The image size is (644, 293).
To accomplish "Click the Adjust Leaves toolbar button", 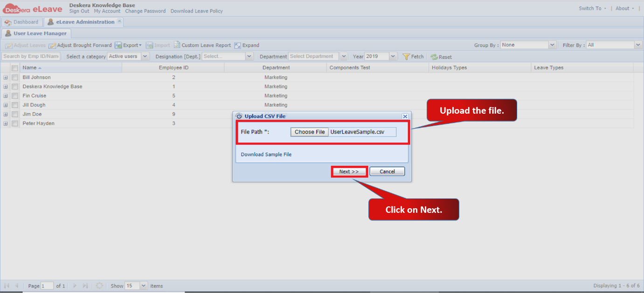I will pyautogui.click(x=26, y=45).
